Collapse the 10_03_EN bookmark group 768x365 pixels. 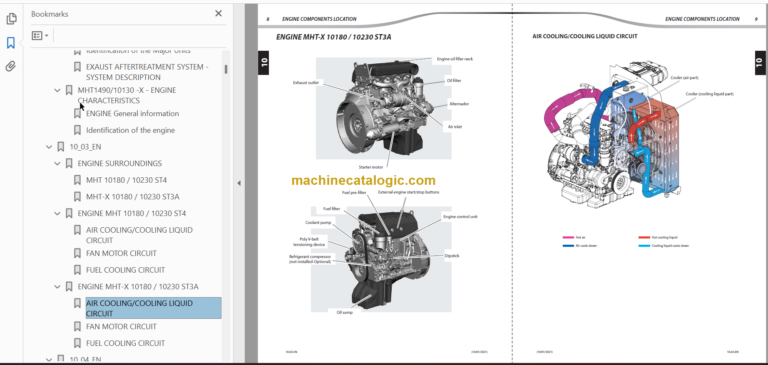[49, 147]
